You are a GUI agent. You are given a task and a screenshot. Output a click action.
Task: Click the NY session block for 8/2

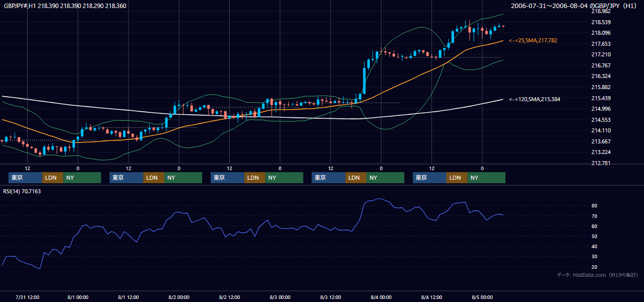(284, 178)
